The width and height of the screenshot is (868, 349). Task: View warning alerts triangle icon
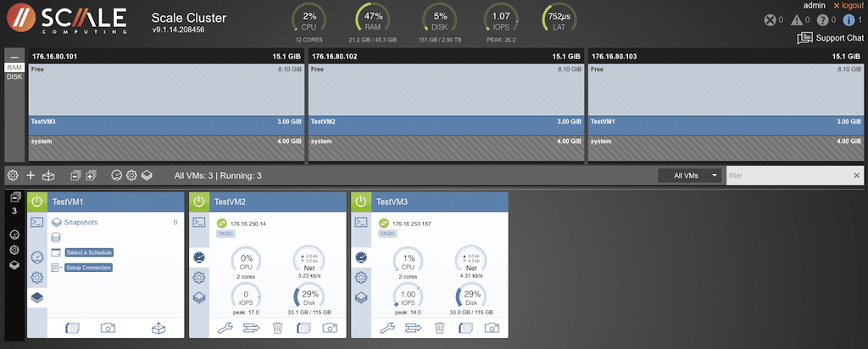(x=797, y=20)
